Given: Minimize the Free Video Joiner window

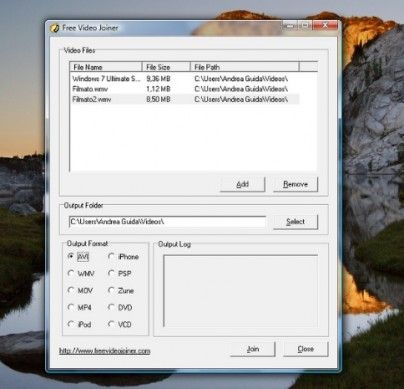Looking at the screenshot, I should point(289,26).
